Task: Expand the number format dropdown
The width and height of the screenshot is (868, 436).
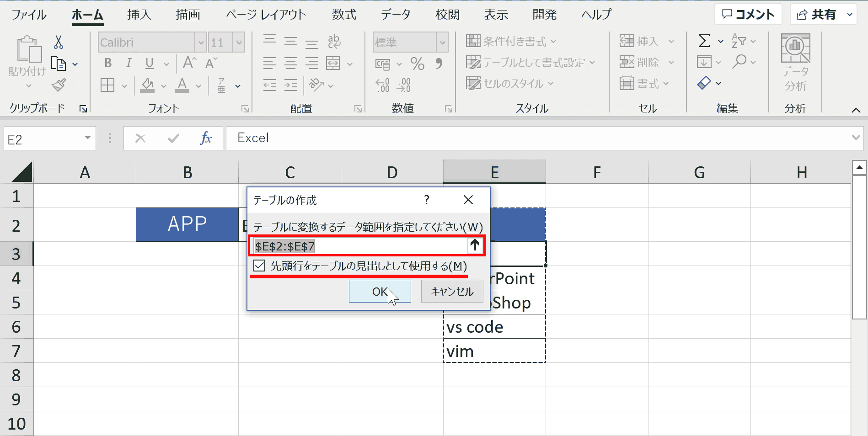Action: pos(442,43)
